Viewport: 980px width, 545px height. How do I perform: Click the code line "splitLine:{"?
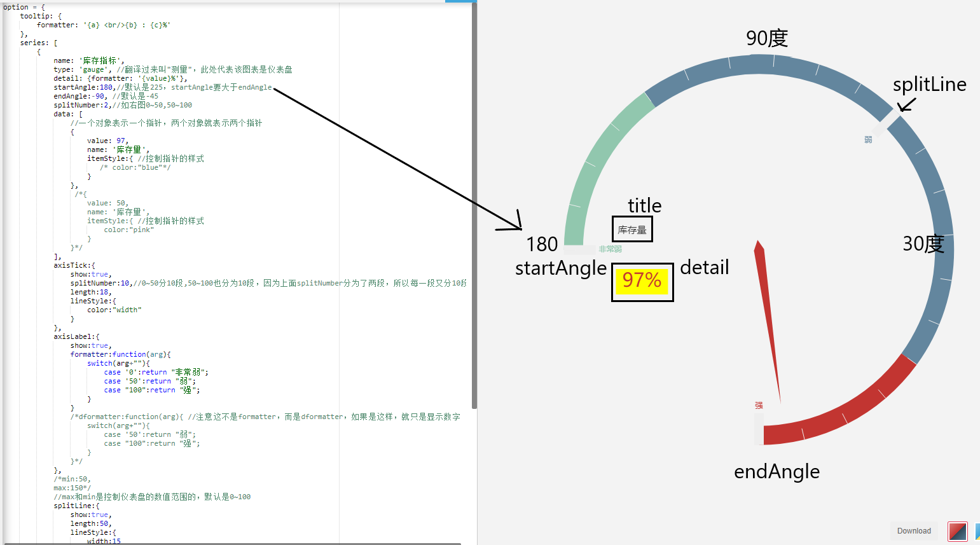click(x=77, y=506)
